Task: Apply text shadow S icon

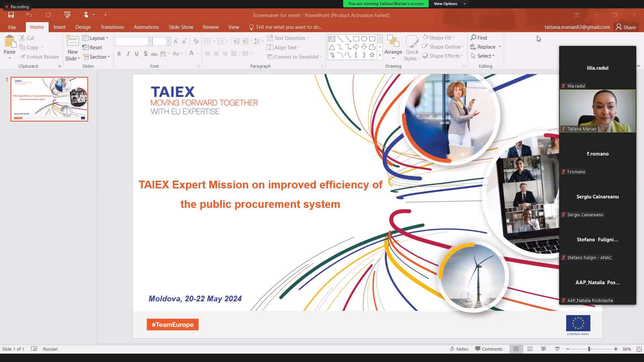Action: [145, 54]
